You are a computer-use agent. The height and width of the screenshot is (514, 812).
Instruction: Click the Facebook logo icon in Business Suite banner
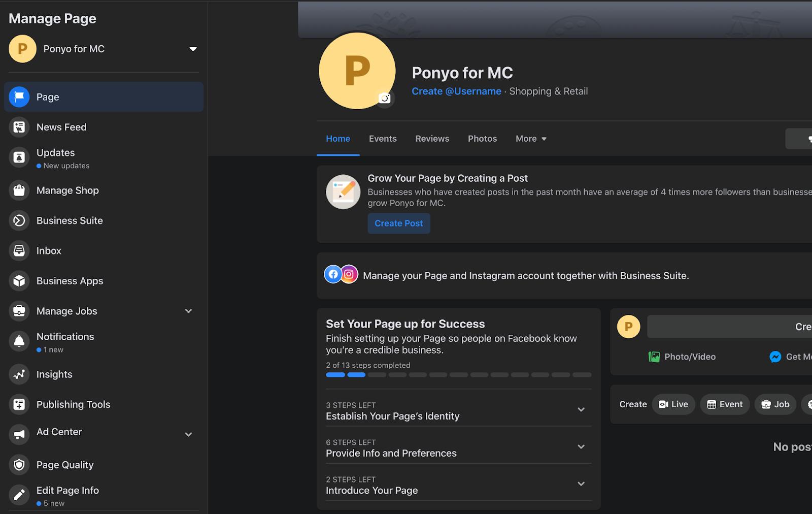pos(333,275)
